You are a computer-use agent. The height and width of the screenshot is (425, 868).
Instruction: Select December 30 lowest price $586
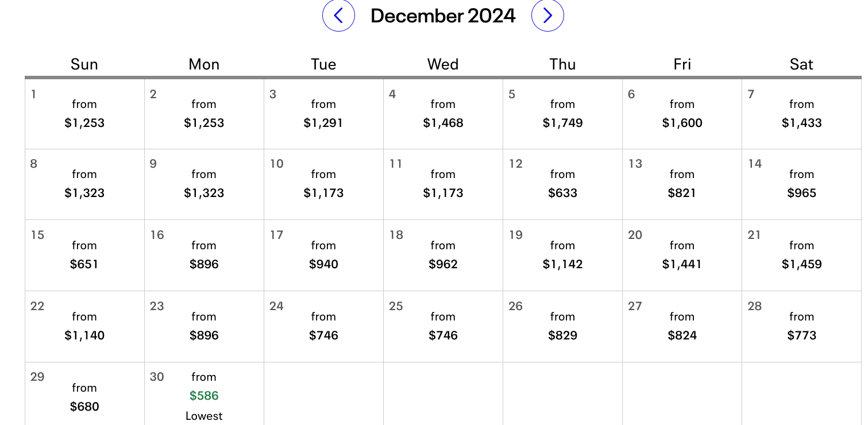(204, 395)
